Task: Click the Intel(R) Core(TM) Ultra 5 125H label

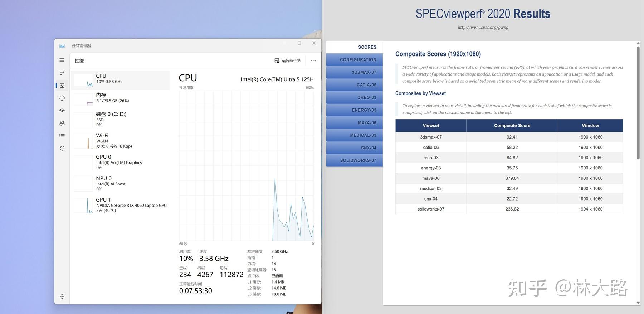Action: tap(277, 79)
